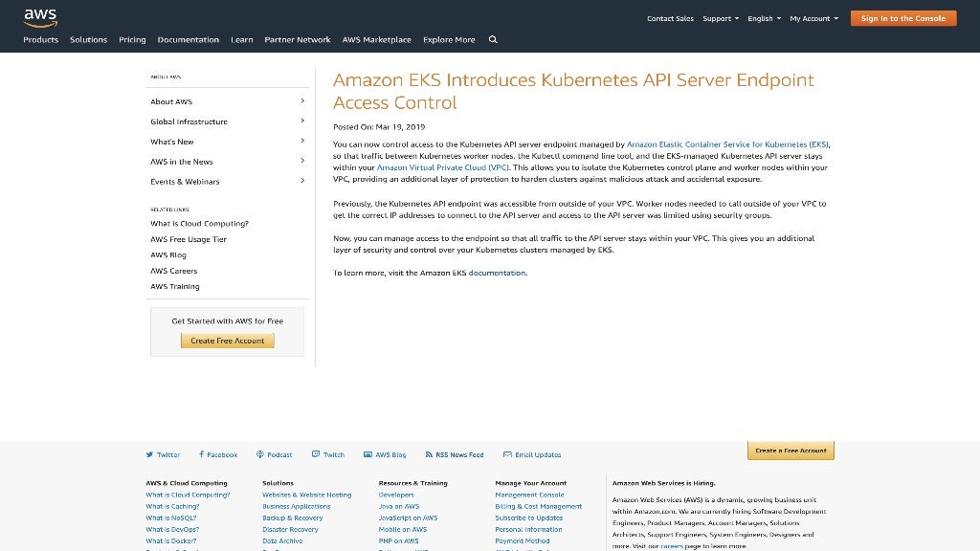The height and width of the screenshot is (551, 980).
Task: Click footer link What is DevOps?
Action: click(x=172, y=530)
